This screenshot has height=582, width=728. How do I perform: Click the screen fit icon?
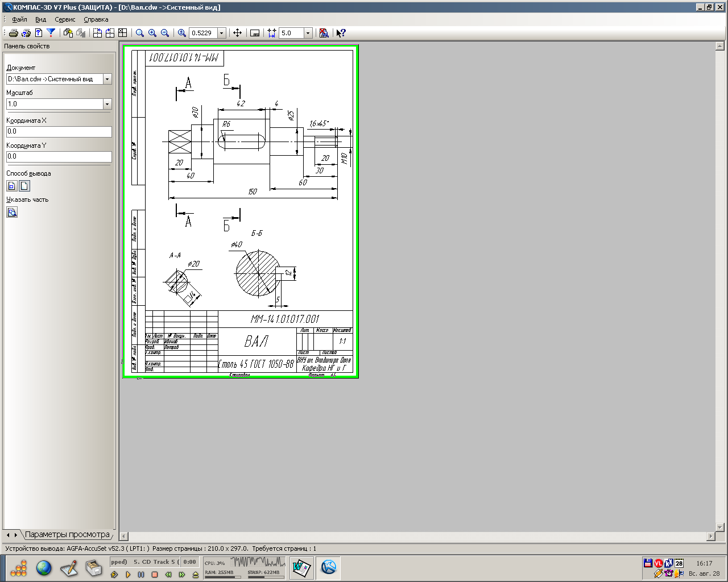click(x=255, y=33)
